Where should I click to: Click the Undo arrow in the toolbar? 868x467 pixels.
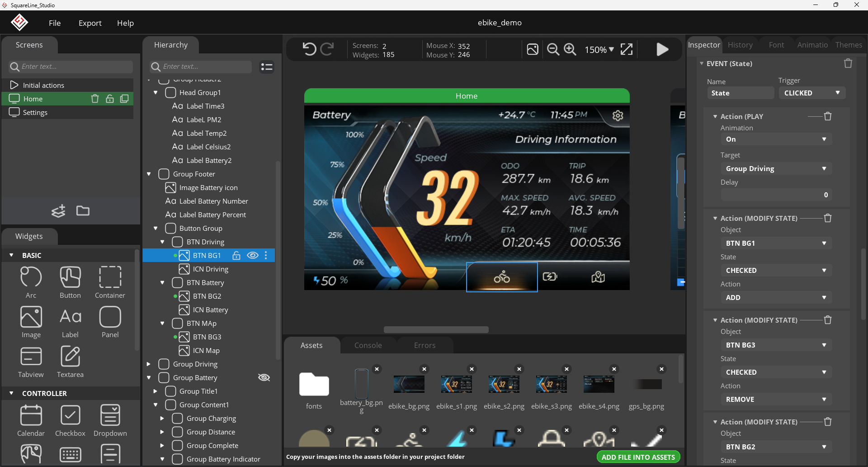click(309, 49)
